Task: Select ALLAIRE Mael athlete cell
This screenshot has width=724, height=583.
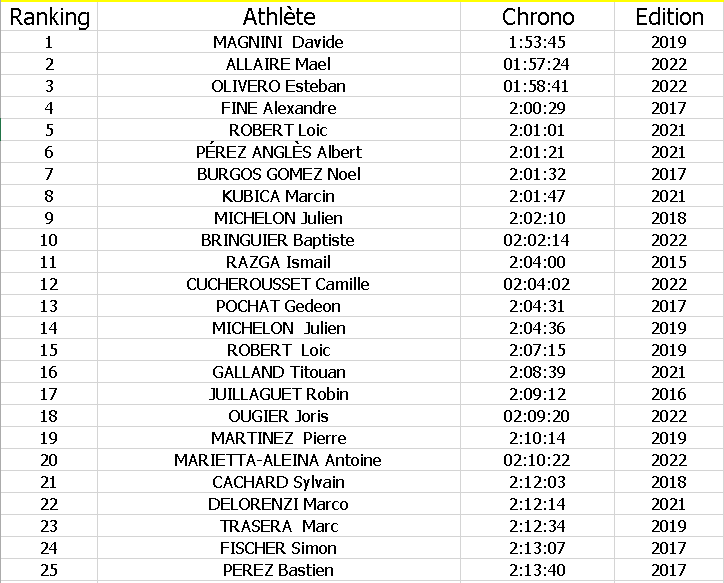Action: [279, 64]
